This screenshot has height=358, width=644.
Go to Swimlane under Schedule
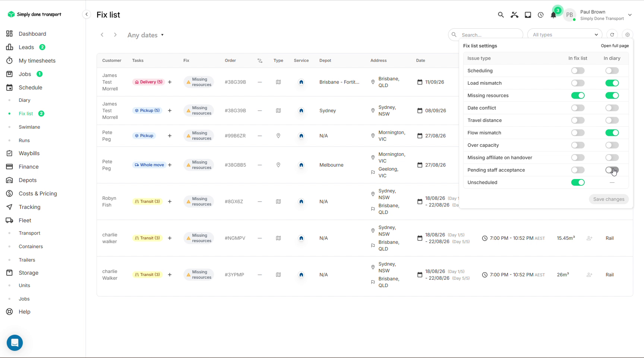[x=29, y=127]
